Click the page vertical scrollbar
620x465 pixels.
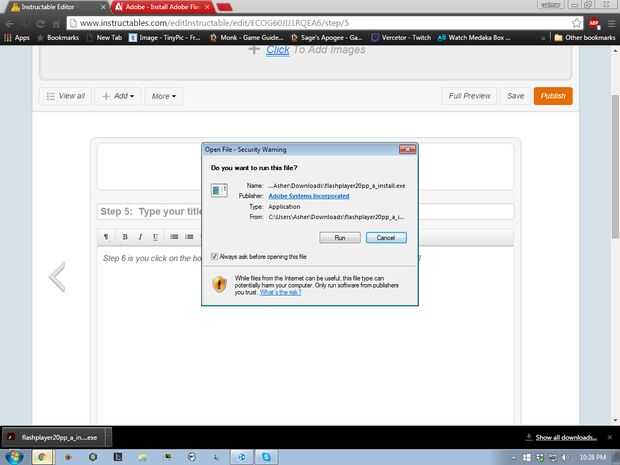pos(615,166)
